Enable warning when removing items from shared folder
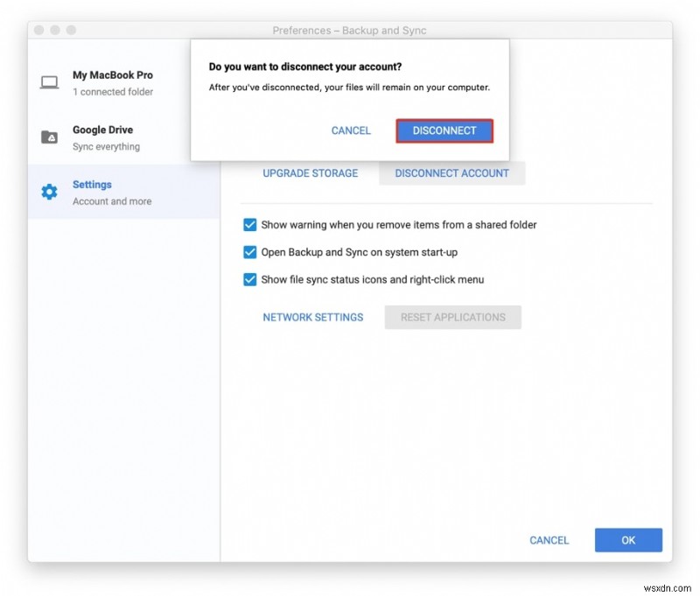Image resolution: width=700 pixels, height=596 pixels. [250, 225]
